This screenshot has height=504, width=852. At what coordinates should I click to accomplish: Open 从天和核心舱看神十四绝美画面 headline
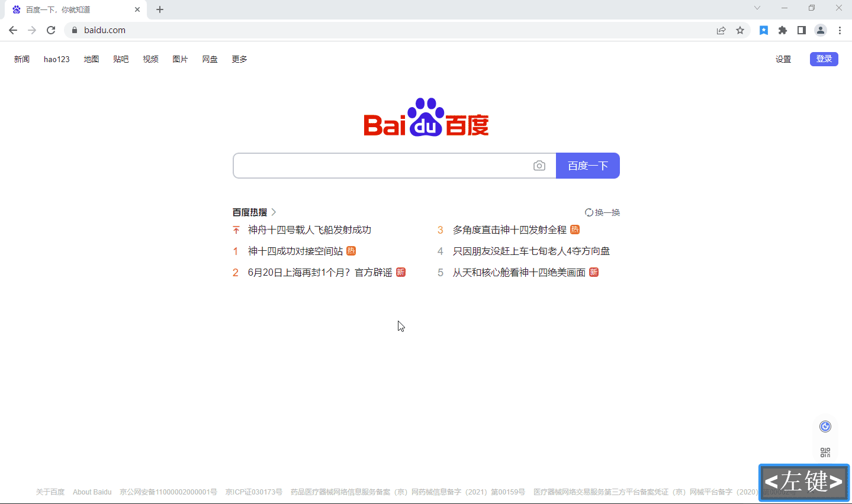coord(519,272)
